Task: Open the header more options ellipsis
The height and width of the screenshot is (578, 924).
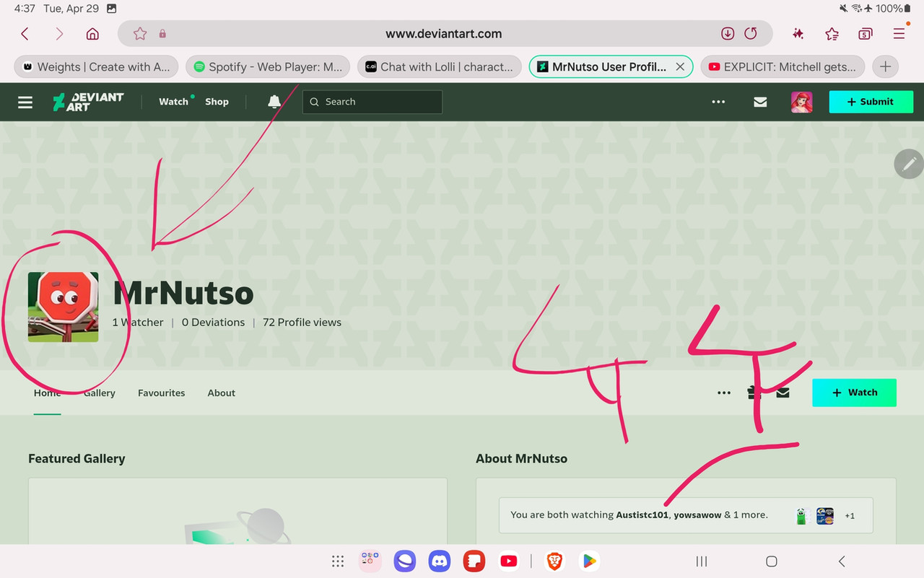Action: [x=718, y=102]
